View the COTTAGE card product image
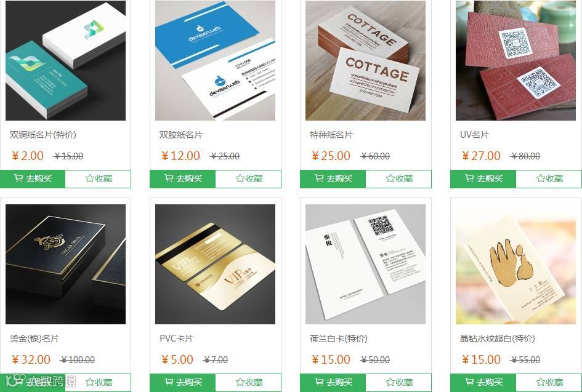 (365, 60)
